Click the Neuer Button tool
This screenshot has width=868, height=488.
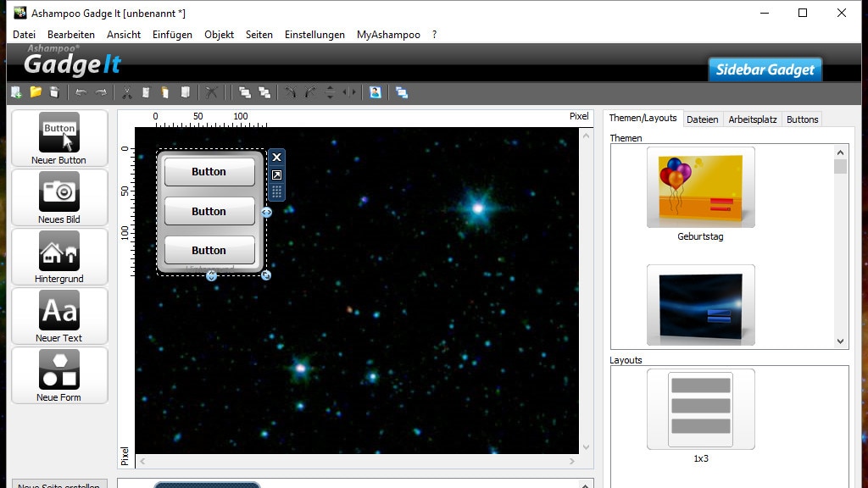(59, 138)
